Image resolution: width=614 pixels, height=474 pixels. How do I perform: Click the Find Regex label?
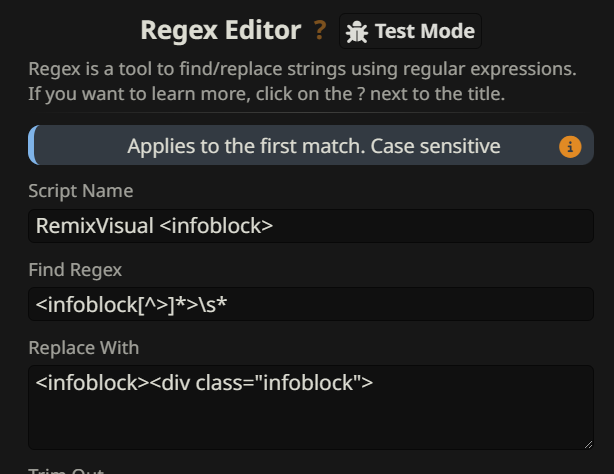[x=75, y=269]
